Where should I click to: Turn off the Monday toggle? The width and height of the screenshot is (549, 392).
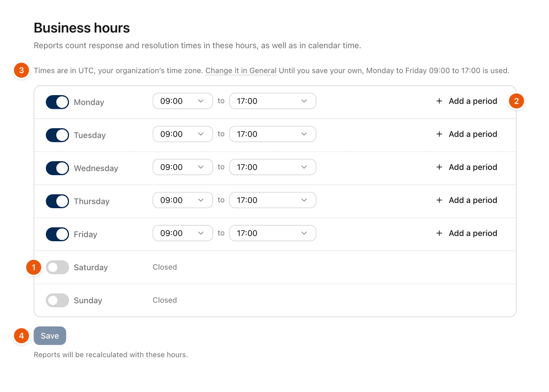point(57,102)
